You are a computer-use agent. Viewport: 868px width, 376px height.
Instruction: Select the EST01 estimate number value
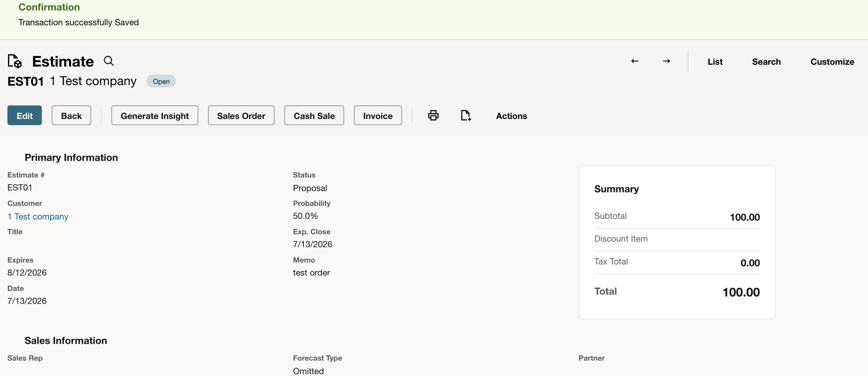pos(20,187)
